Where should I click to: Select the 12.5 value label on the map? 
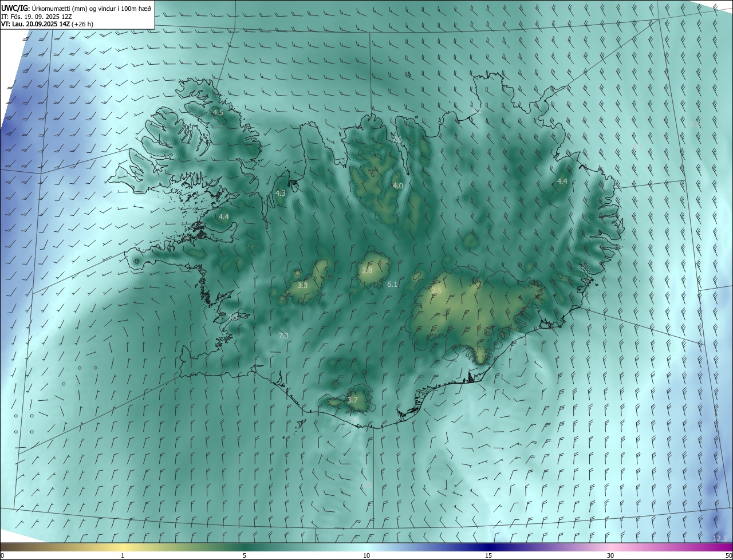point(720,538)
